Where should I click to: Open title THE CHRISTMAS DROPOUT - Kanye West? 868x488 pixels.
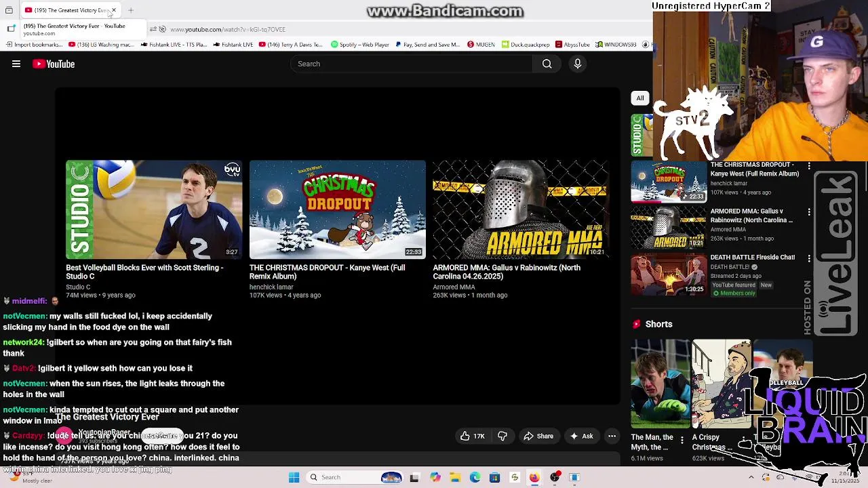coord(327,272)
